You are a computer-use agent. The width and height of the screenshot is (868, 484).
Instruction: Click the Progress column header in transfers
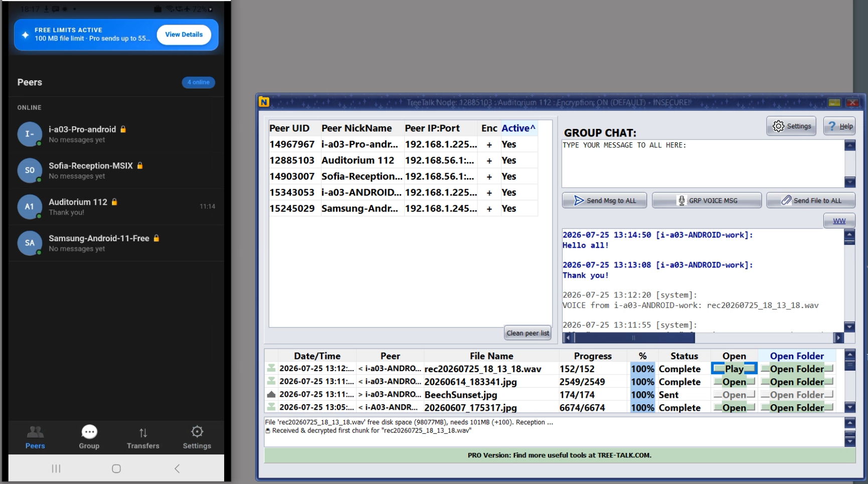pos(593,356)
